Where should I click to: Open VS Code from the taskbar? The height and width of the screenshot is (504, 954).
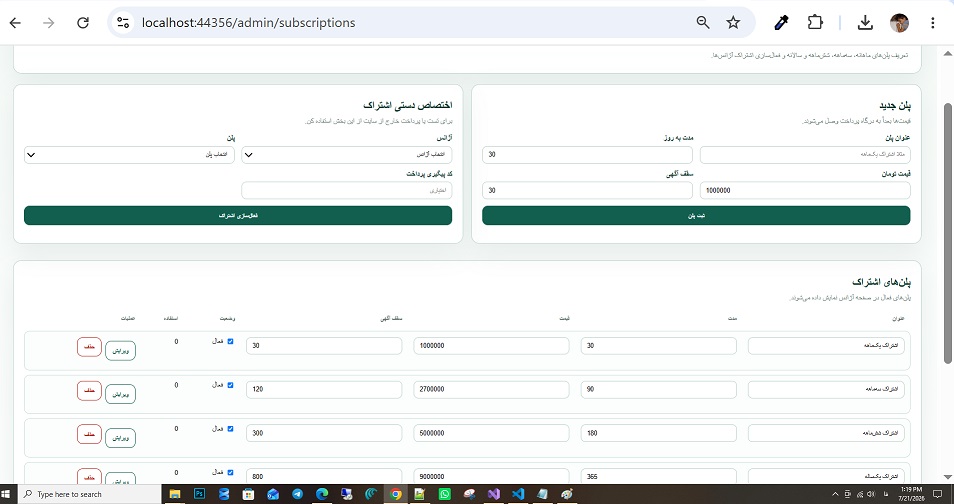518,494
